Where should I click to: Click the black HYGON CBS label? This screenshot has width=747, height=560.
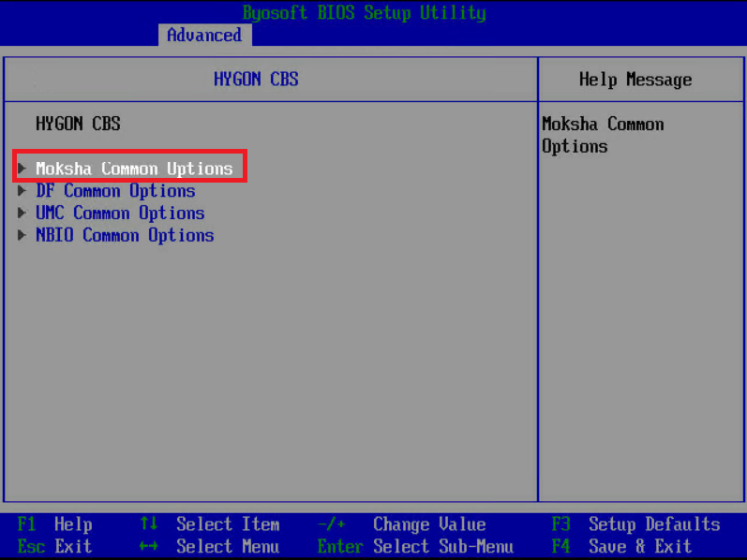pos(78,124)
